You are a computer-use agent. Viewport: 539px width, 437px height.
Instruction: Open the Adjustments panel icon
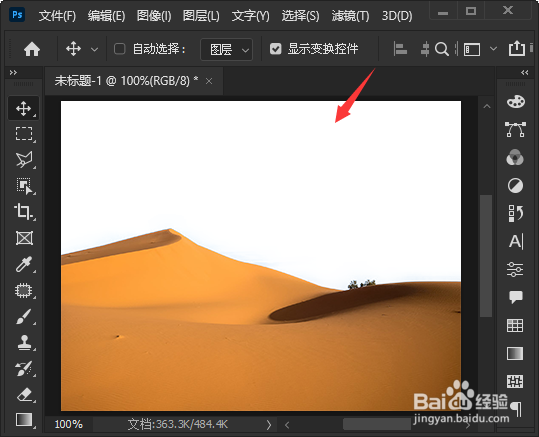pos(515,186)
